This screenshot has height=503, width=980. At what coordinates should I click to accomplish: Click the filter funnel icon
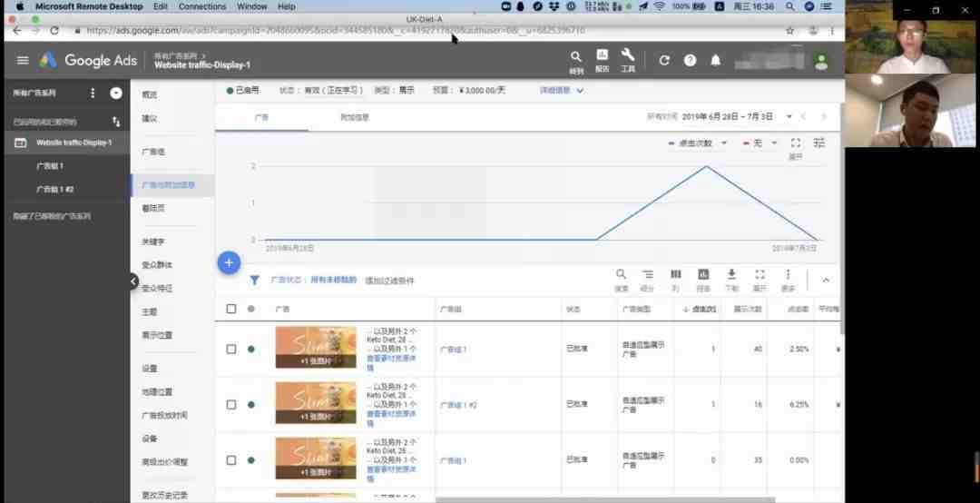(254, 281)
